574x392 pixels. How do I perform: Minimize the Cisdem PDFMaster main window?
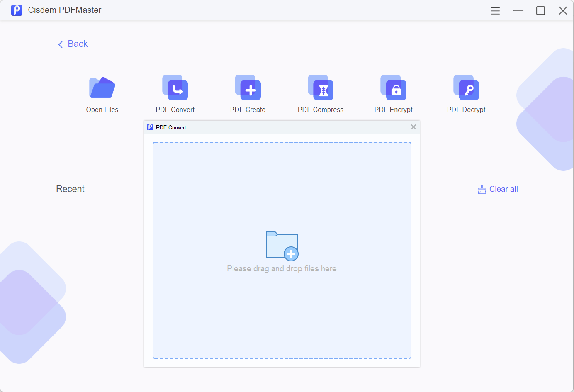(518, 10)
